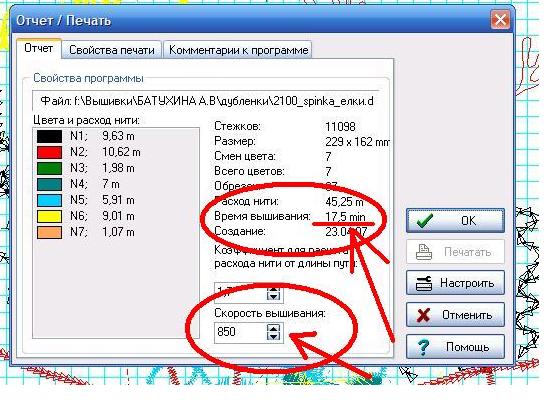Viewport: 556px width, 400px height.
Task: Select the light blue N5 swatch
Action: (49, 200)
